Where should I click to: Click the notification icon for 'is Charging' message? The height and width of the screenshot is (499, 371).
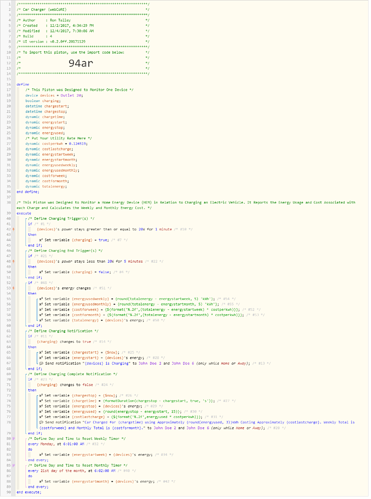(41, 363)
